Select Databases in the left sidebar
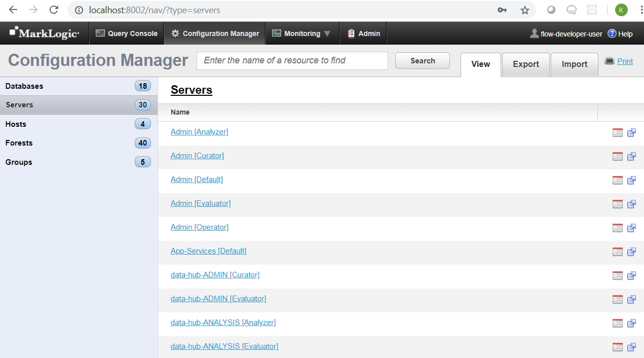This screenshot has width=644, height=358. point(24,86)
